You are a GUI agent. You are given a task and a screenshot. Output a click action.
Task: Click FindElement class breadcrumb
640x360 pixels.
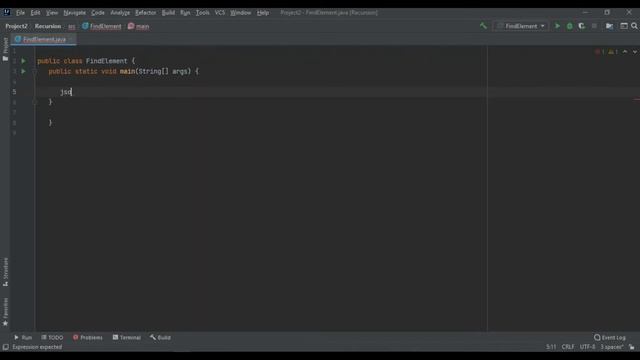tap(102, 26)
